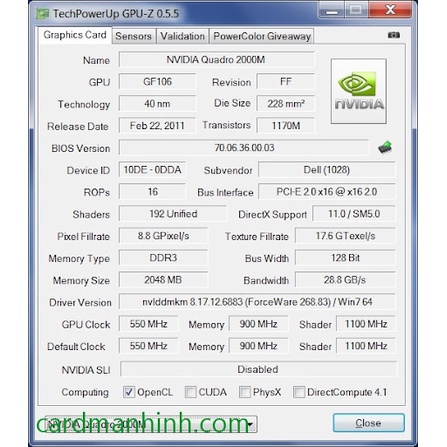
Task: Toggle the CUDA checkbox
Action: (x=191, y=392)
